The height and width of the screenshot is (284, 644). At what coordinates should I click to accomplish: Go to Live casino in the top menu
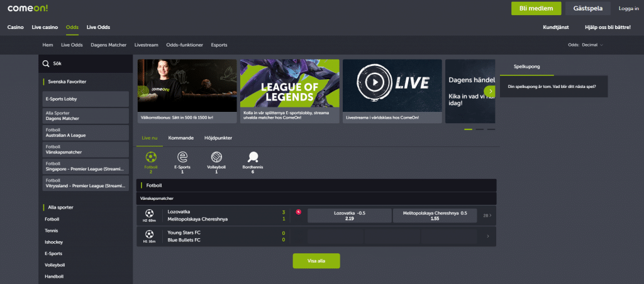pos(45,27)
